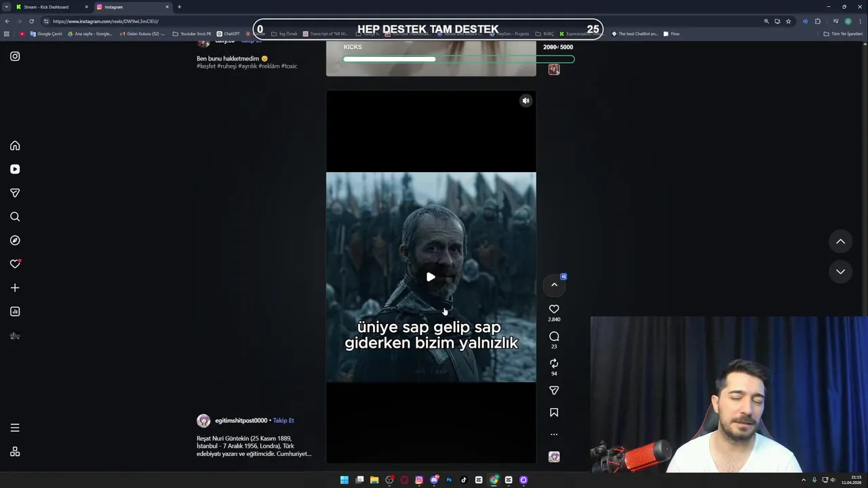Image resolution: width=868 pixels, height=488 pixels.
Task: Open comments on the reel showing 23
Action: [554, 336]
